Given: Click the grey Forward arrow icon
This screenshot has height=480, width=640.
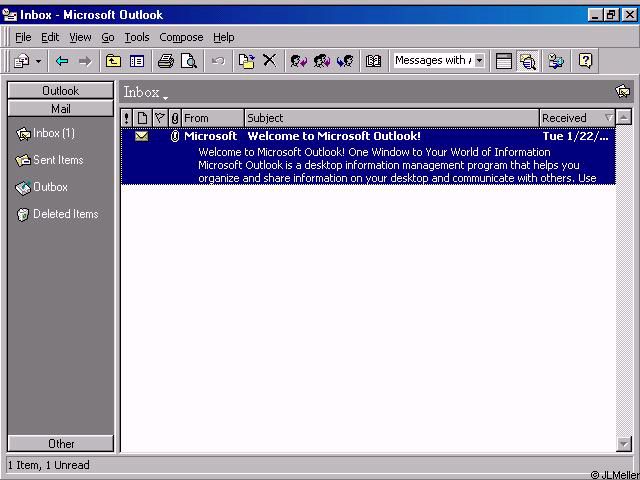Looking at the screenshot, I should [x=85, y=61].
